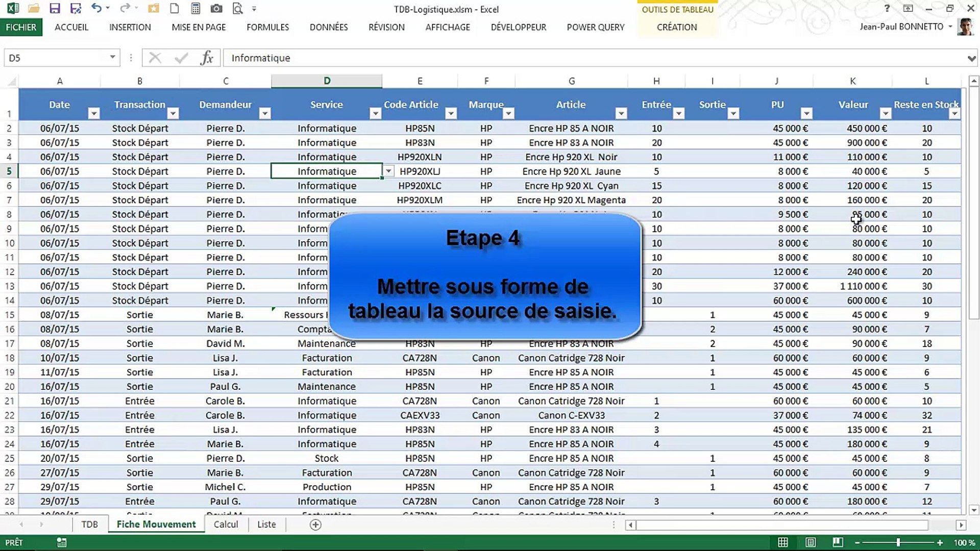Click the Undo arrow icon
Screen dimensions: 980x551
tap(96, 8)
